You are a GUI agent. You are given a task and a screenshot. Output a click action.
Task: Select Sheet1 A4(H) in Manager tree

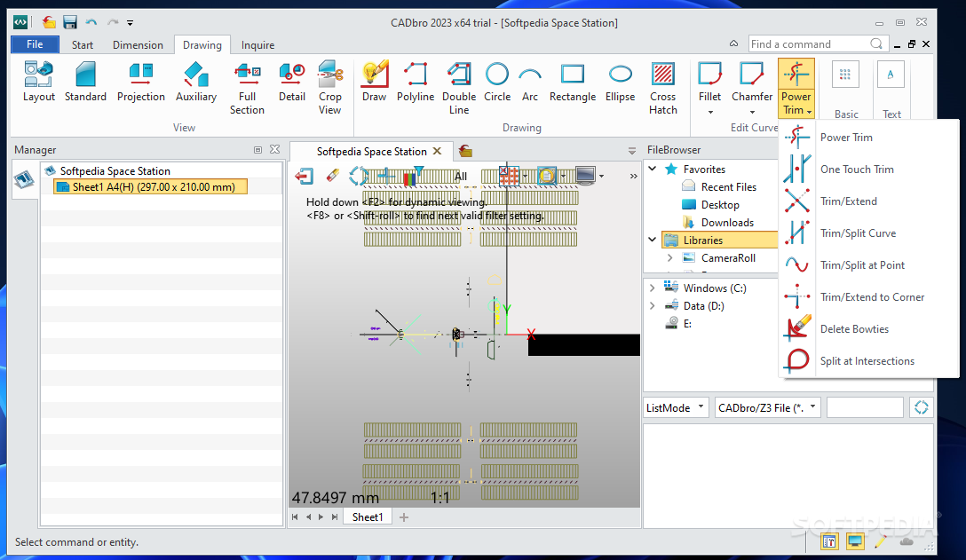151,186
